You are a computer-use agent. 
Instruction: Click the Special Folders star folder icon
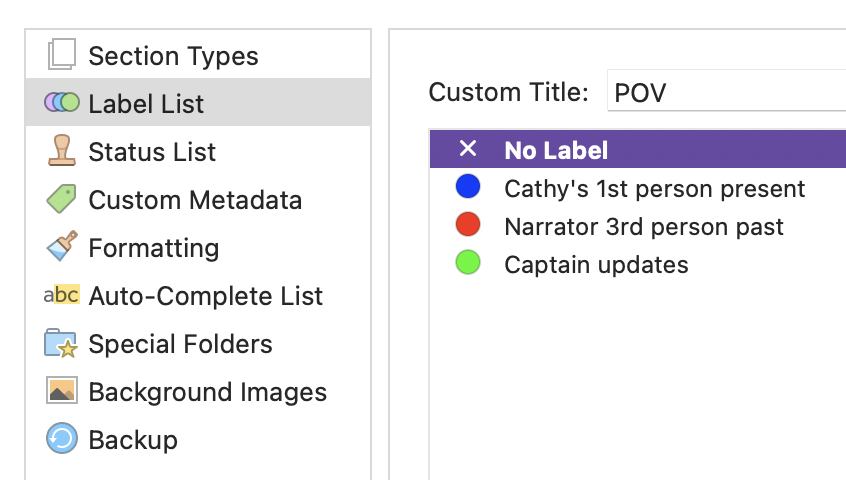pos(61,343)
